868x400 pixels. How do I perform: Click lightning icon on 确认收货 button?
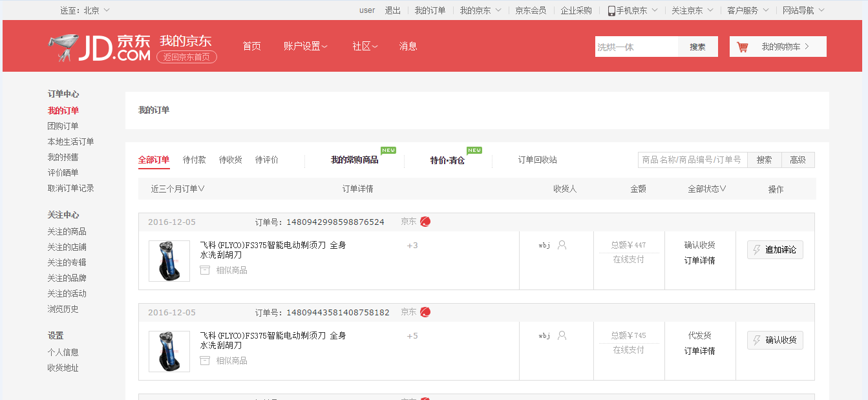pos(757,340)
